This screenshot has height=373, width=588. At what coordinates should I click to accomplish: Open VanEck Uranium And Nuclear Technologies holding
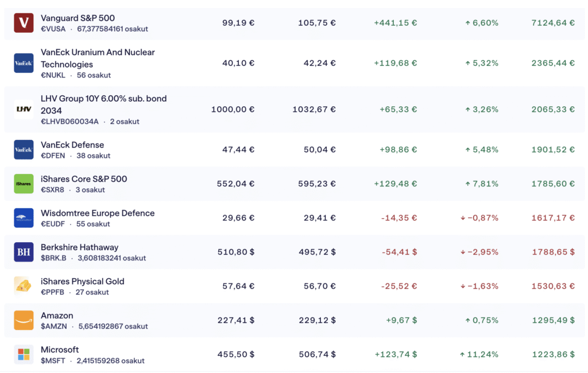coord(98,58)
